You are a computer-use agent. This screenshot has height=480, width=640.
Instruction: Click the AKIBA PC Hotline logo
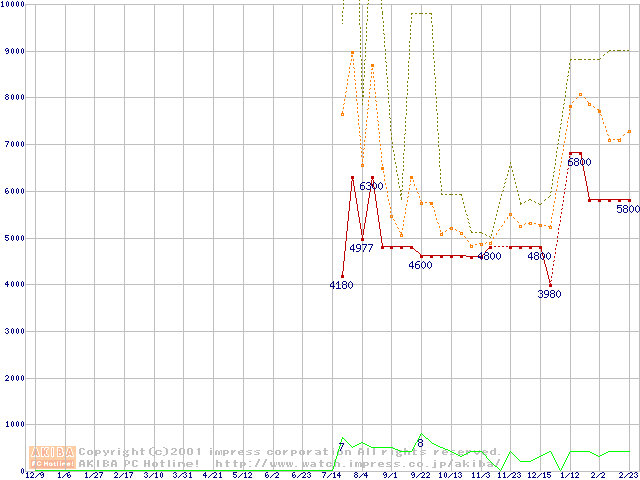[x=53, y=457]
